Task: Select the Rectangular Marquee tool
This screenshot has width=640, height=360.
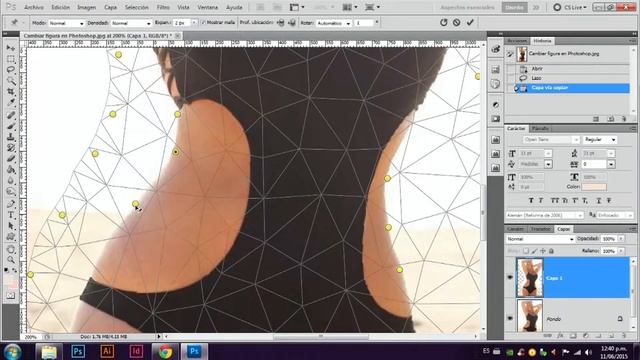Action: pyautogui.click(x=11, y=59)
